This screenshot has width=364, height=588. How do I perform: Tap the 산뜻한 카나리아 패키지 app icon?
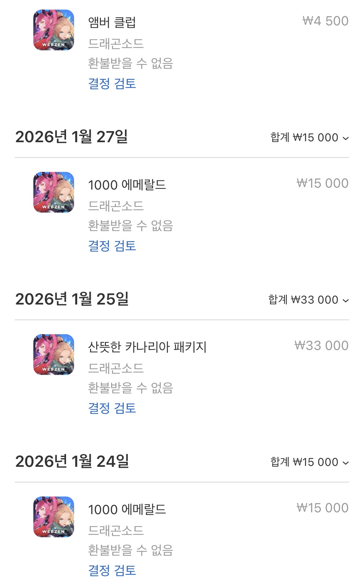pos(54,355)
